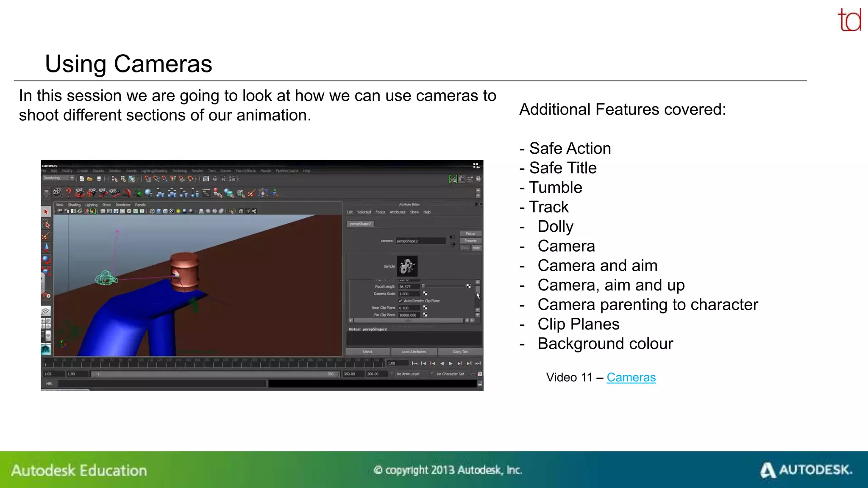Click the Paint Selection brush tool
Image resolution: width=868 pixels, height=488 pixels.
[x=46, y=236]
